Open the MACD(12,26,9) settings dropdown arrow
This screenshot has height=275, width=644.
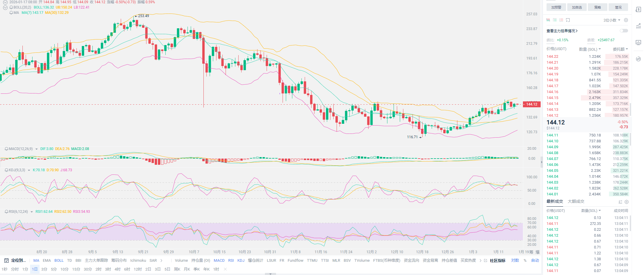coord(37,149)
